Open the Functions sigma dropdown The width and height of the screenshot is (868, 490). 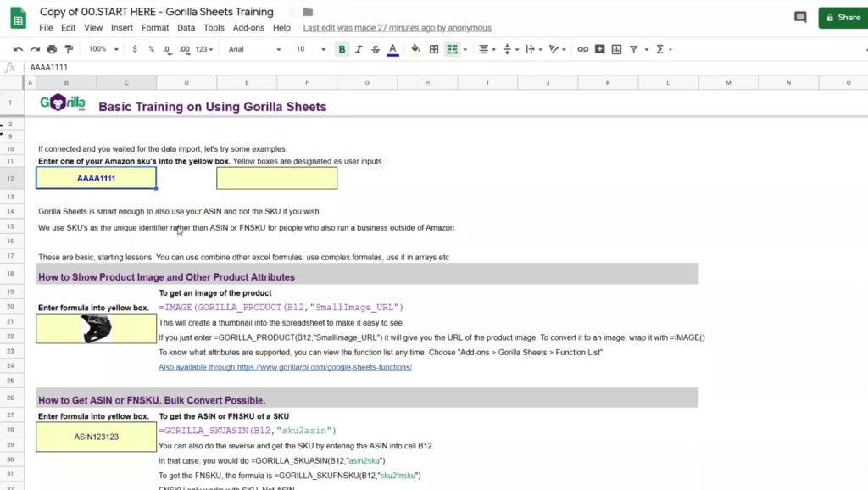[664, 49]
